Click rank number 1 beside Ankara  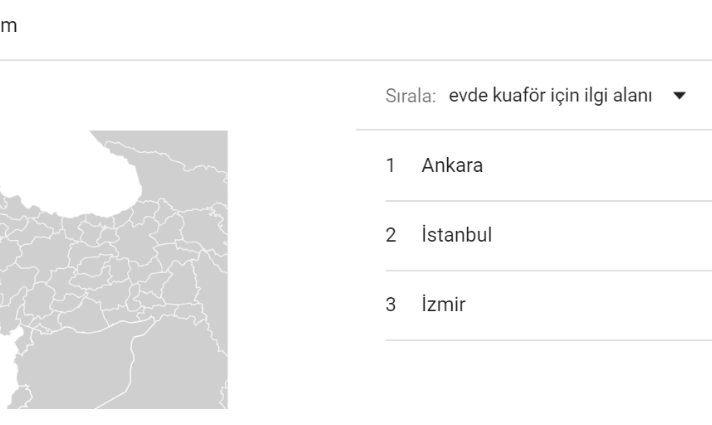click(x=390, y=166)
